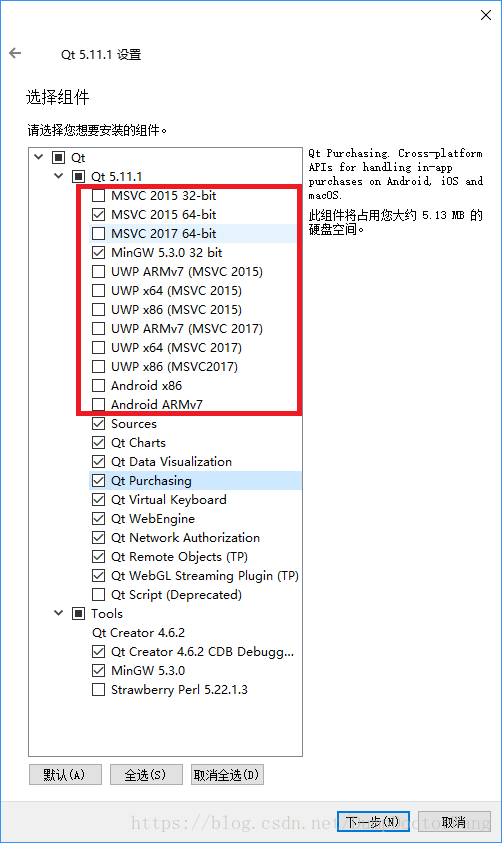502x843 pixels.
Task: Uncheck the Sources checkbox
Action: 98,424
